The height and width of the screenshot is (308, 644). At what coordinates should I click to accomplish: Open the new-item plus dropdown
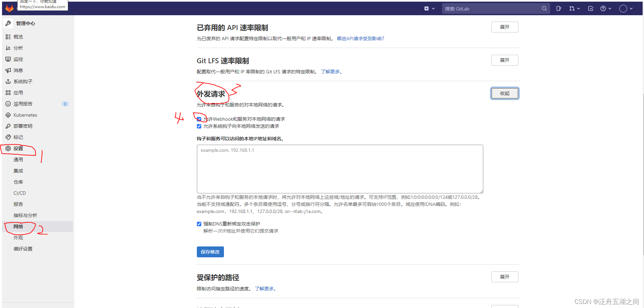pyautogui.click(x=430, y=8)
